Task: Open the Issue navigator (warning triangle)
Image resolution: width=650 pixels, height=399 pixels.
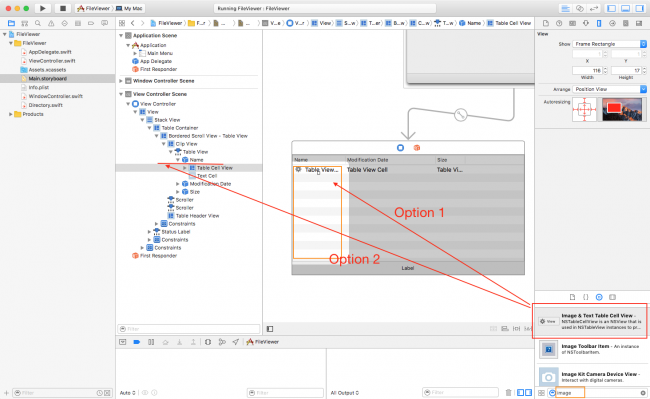Action: pos(51,23)
